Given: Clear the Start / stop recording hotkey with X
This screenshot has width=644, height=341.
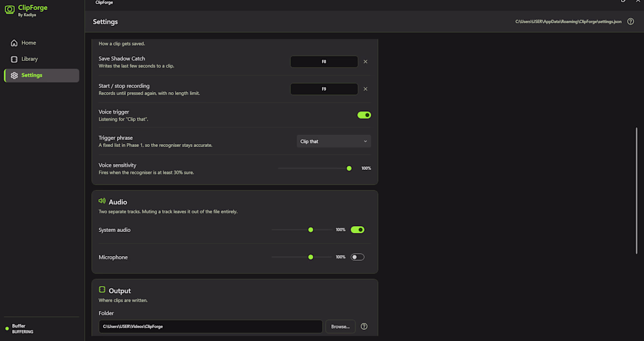Looking at the screenshot, I should pos(365,88).
